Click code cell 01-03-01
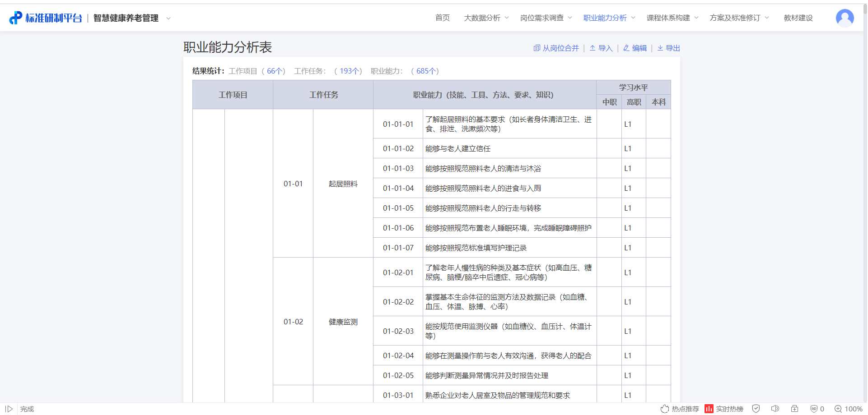Image resolution: width=868 pixels, height=415 pixels. (398, 395)
